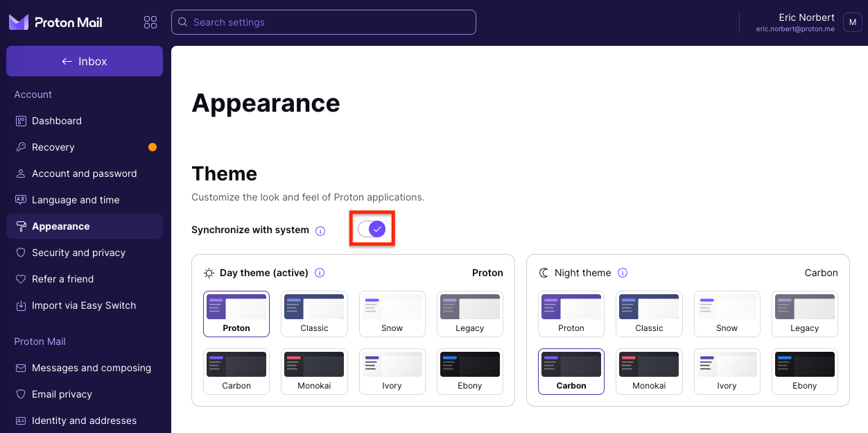Select Carbon as the day theme

click(236, 371)
